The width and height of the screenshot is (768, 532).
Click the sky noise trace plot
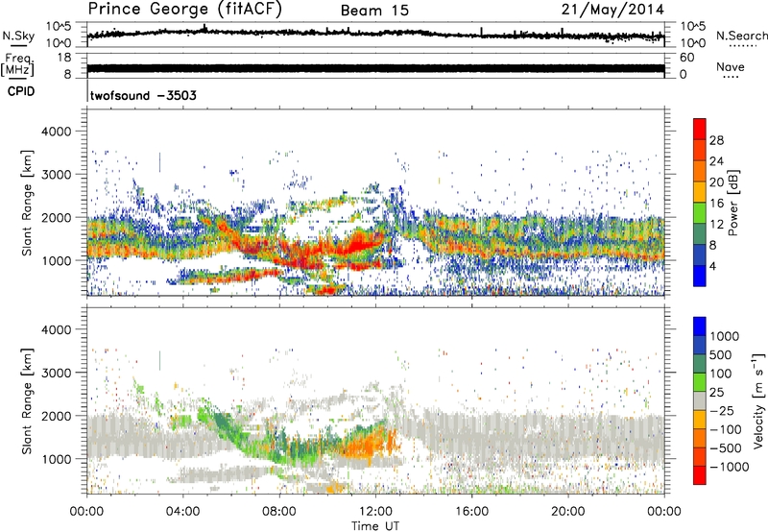pos(375,34)
